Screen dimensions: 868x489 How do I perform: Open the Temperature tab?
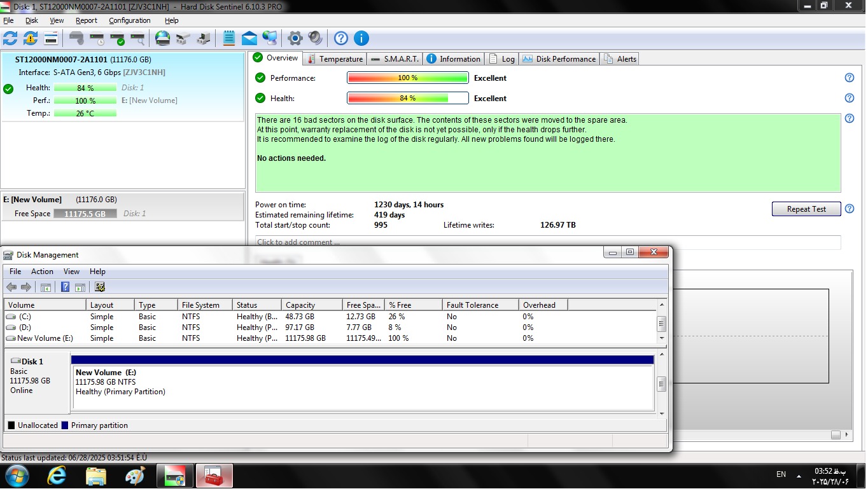pos(335,59)
